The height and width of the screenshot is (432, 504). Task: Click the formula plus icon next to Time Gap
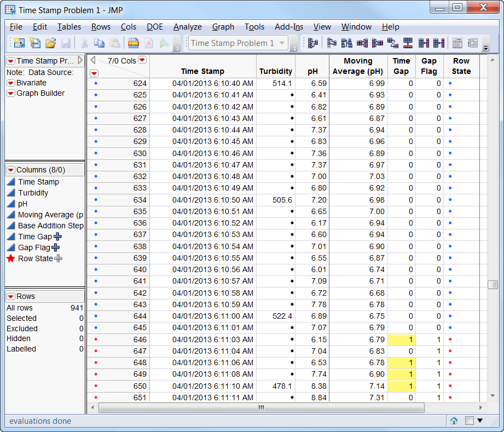pos(57,237)
